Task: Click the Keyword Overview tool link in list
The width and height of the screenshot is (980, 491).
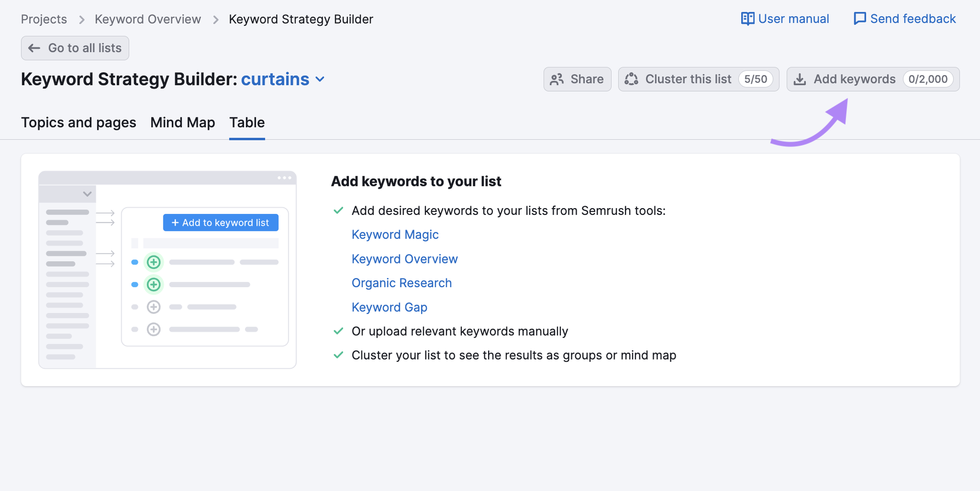Action: 404,259
